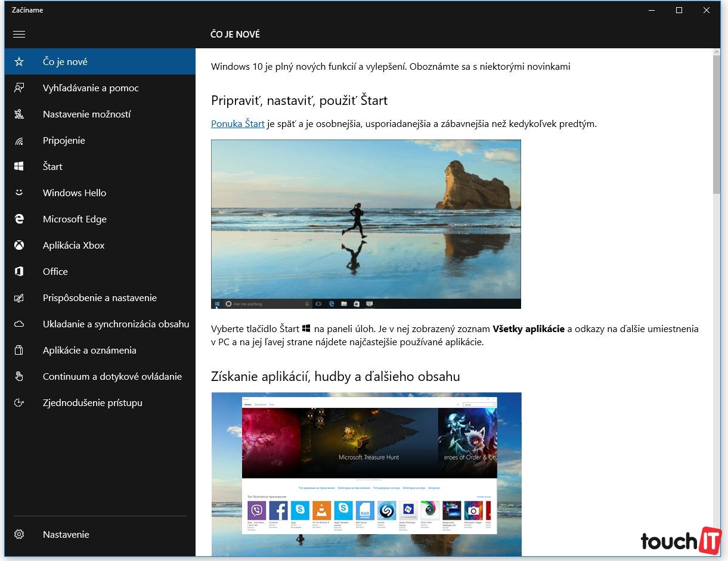Open Zjednodušenie prístupu section
The height and width of the screenshot is (561, 728).
(x=92, y=403)
